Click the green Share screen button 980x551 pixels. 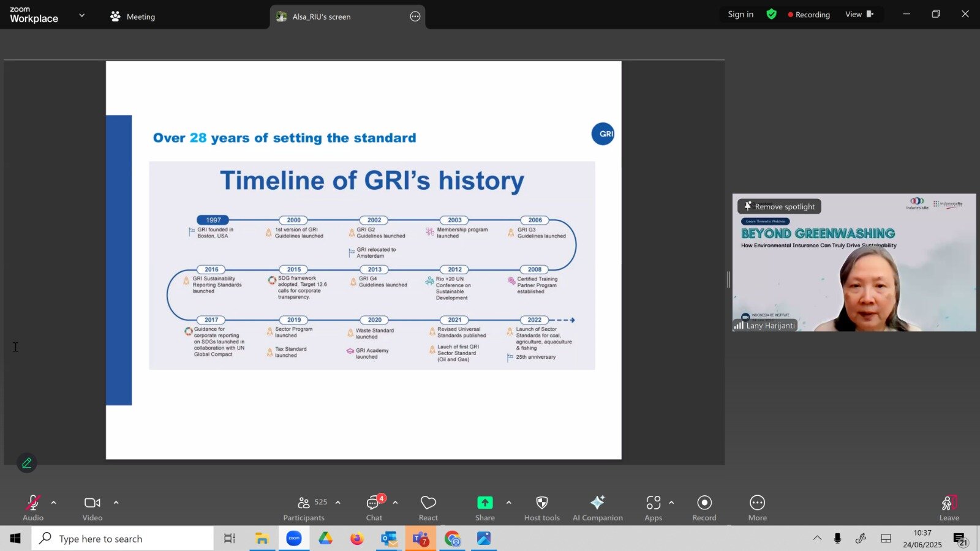pyautogui.click(x=485, y=503)
